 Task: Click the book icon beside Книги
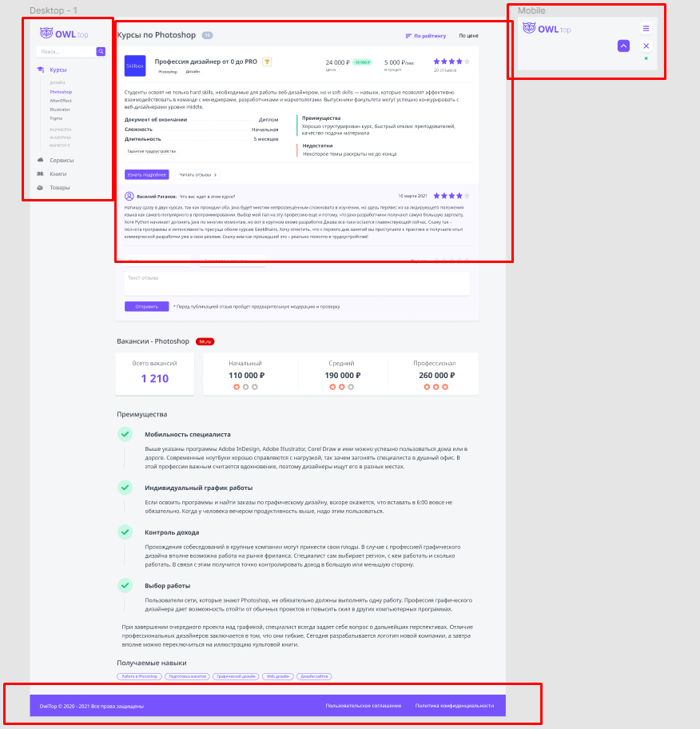[40, 174]
